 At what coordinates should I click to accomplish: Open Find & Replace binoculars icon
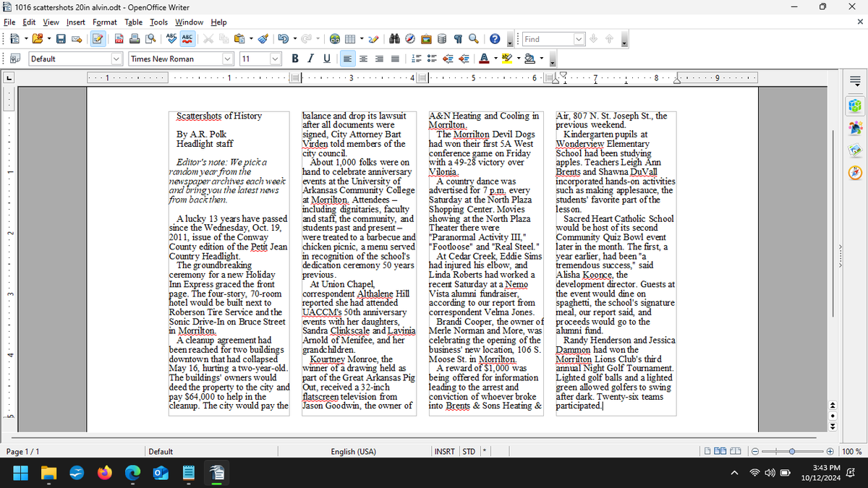[395, 39]
